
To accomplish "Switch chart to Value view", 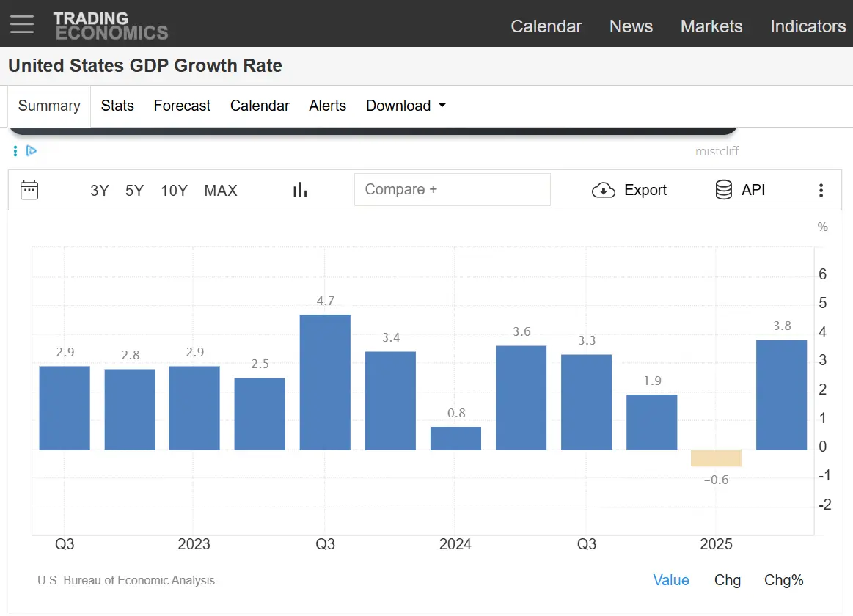I will 671,580.
